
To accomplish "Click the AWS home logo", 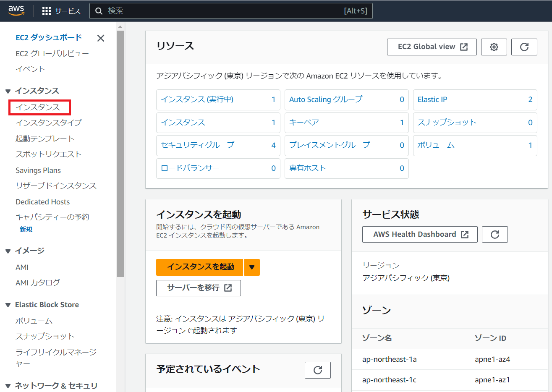I will tap(16, 10).
